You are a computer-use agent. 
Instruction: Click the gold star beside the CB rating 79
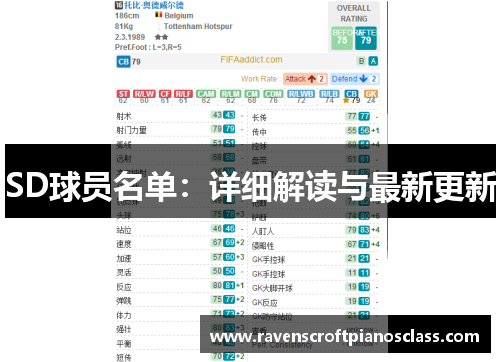click(346, 100)
